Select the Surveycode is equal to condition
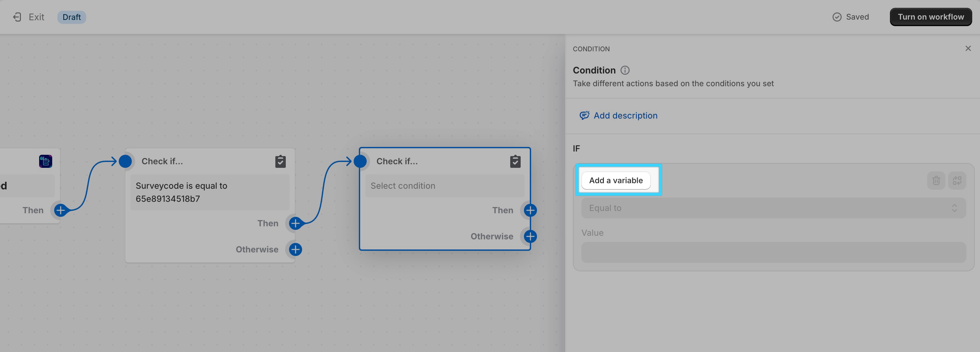The height and width of the screenshot is (352, 980). [210, 192]
